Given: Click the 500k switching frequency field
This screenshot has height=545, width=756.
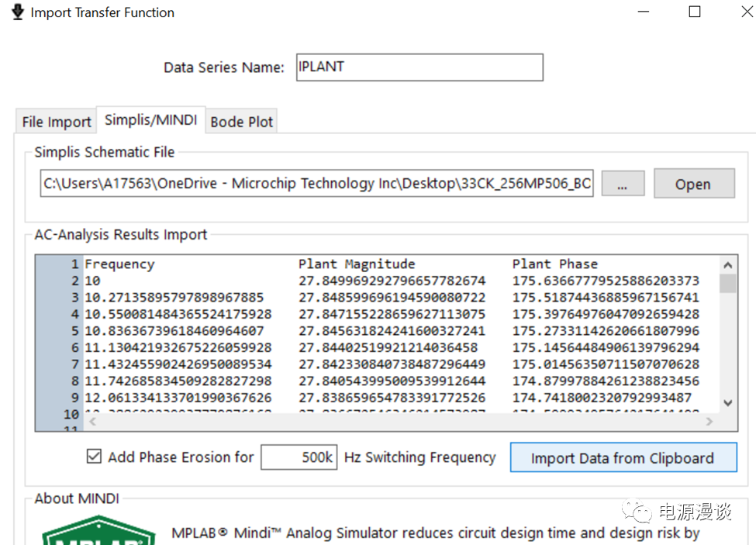Looking at the screenshot, I should 299,457.
